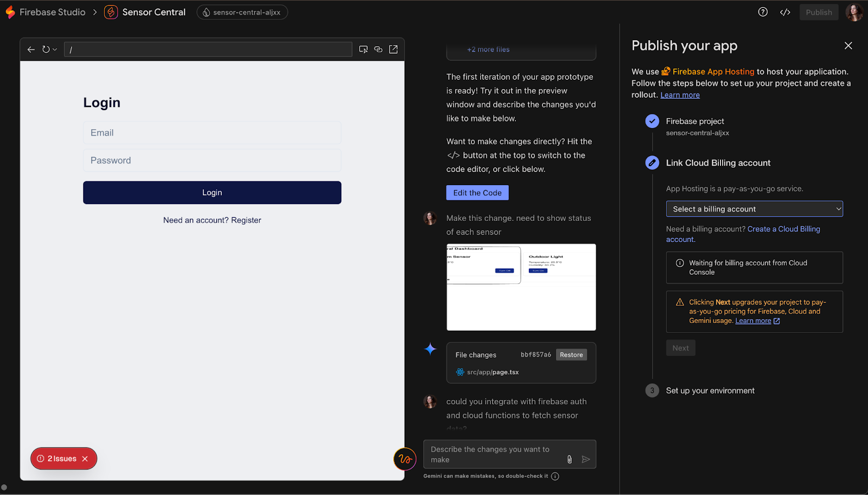Open the user profile avatar

tap(854, 12)
